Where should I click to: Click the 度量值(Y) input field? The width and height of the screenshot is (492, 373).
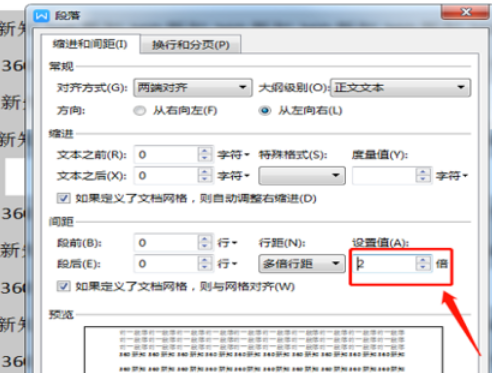pyautogui.click(x=384, y=175)
